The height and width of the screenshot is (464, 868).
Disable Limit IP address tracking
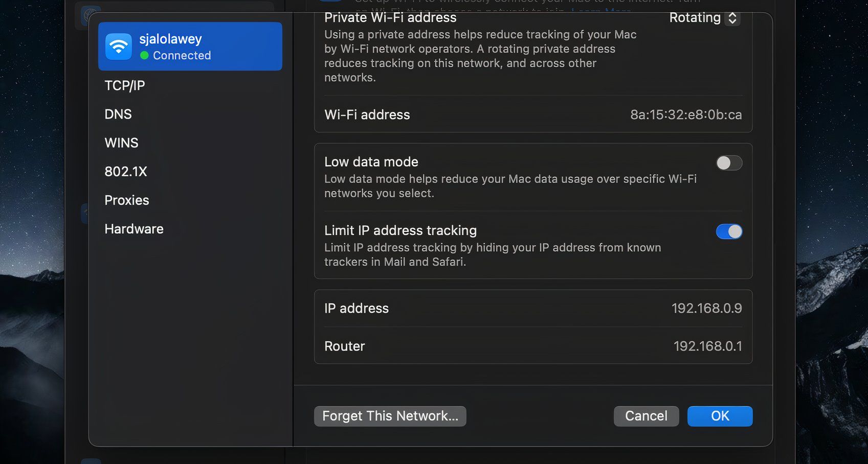click(728, 231)
